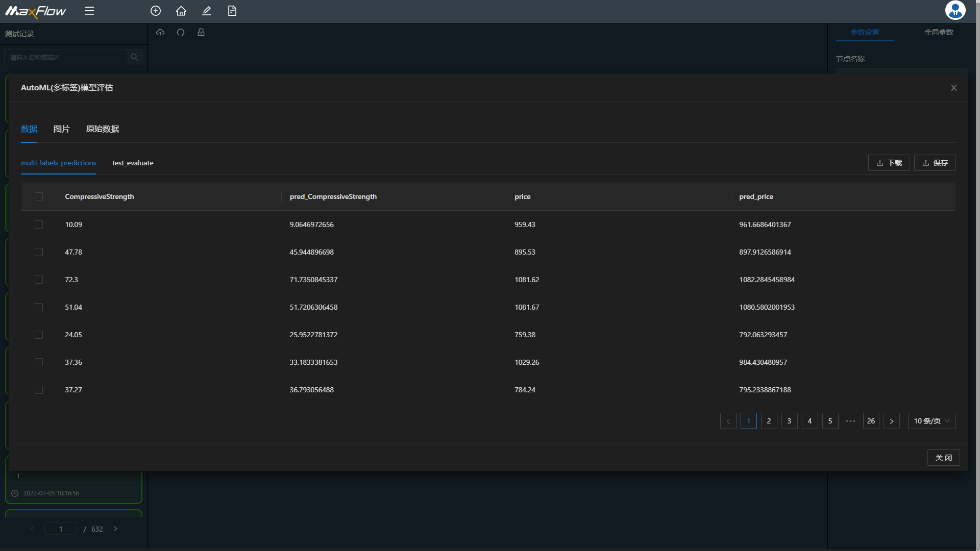Open the document file icon
The image size is (980, 551).
[x=232, y=11]
